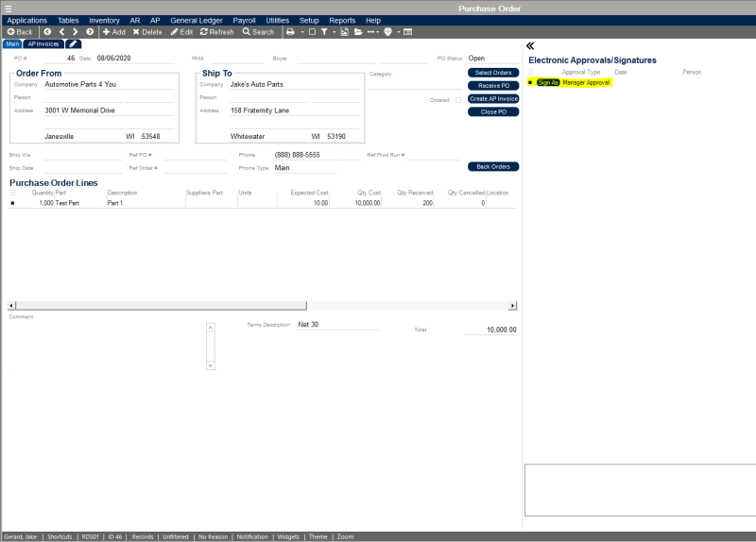Viewport: 756px width, 542px height.
Task: Select the Test Part order line marker
Action: pyautogui.click(x=12, y=203)
